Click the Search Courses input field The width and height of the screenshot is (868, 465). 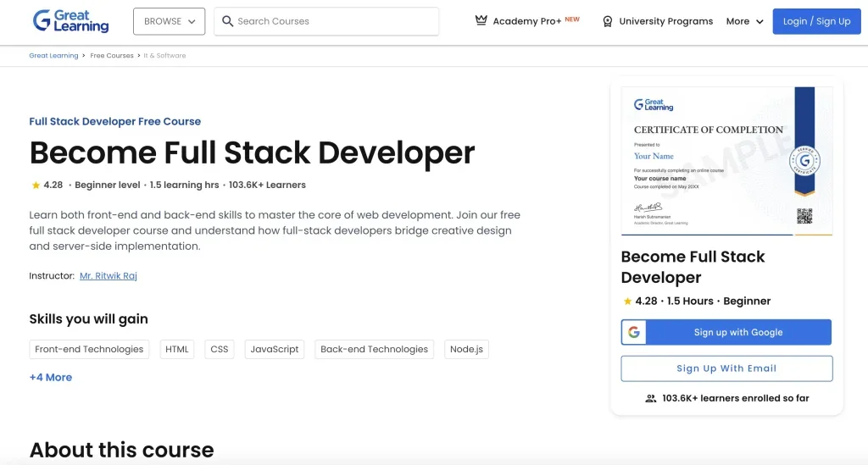[x=326, y=21]
